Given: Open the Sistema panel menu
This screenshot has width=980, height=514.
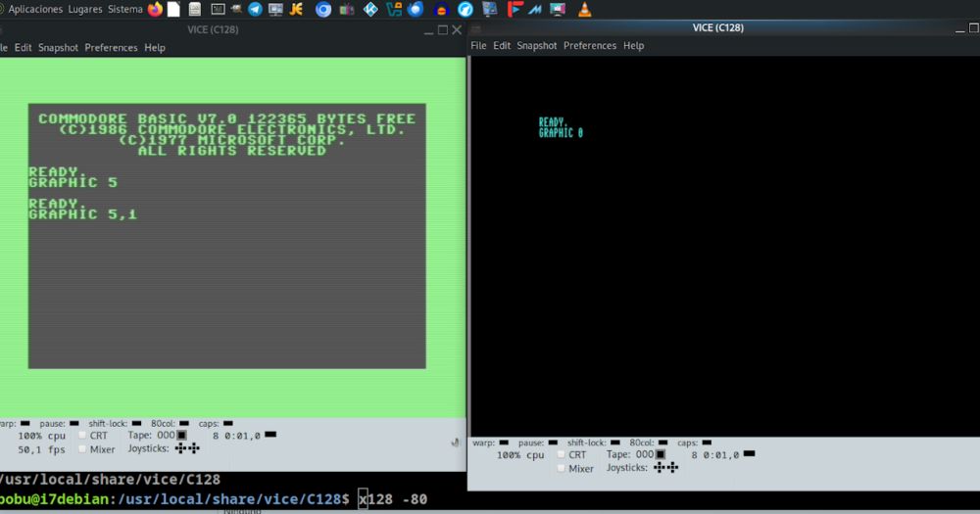Looking at the screenshot, I should (x=125, y=10).
